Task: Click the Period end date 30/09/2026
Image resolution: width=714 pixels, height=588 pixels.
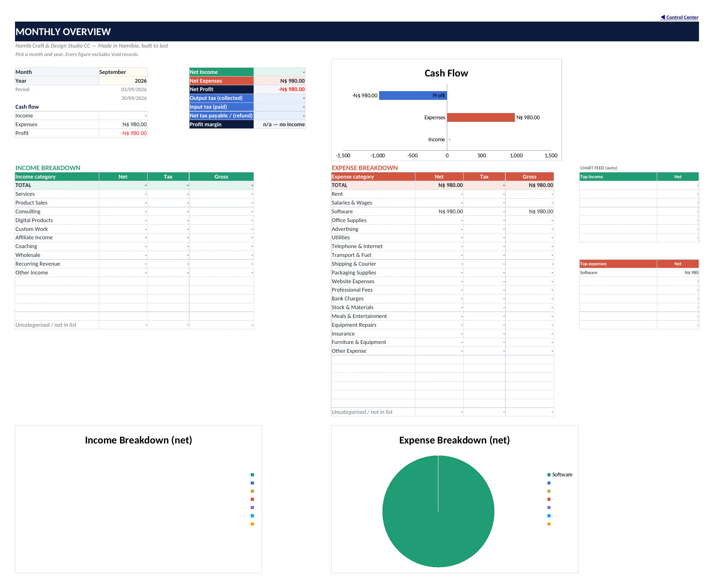Action: (134, 98)
